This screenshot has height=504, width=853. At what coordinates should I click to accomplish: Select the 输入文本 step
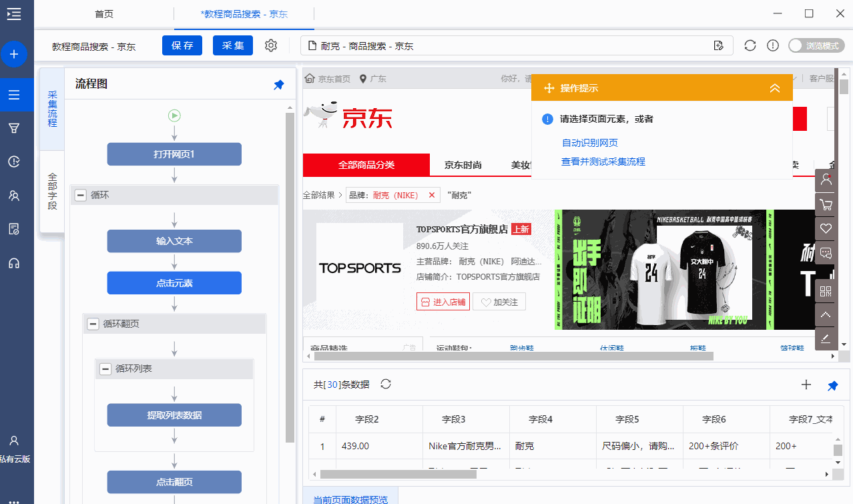(x=174, y=241)
